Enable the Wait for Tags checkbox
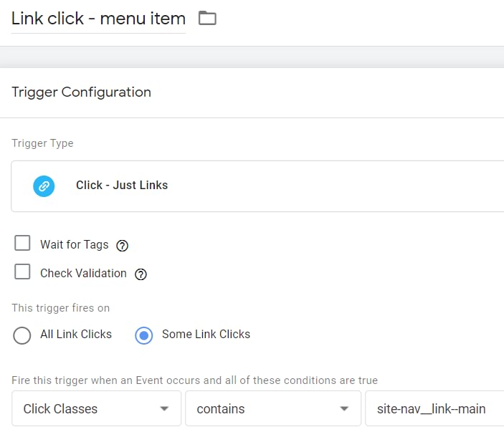The image size is (504, 437). pyautogui.click(x=23, y=244)
